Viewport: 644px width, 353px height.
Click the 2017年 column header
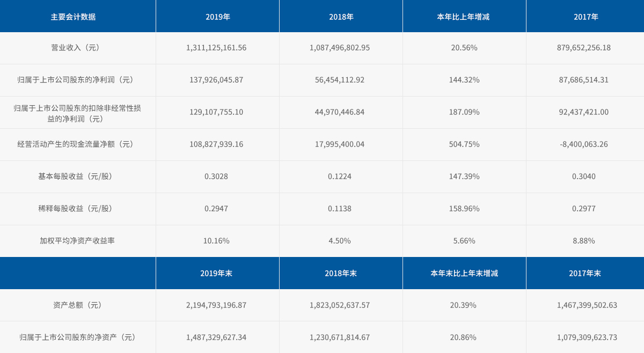586,17
